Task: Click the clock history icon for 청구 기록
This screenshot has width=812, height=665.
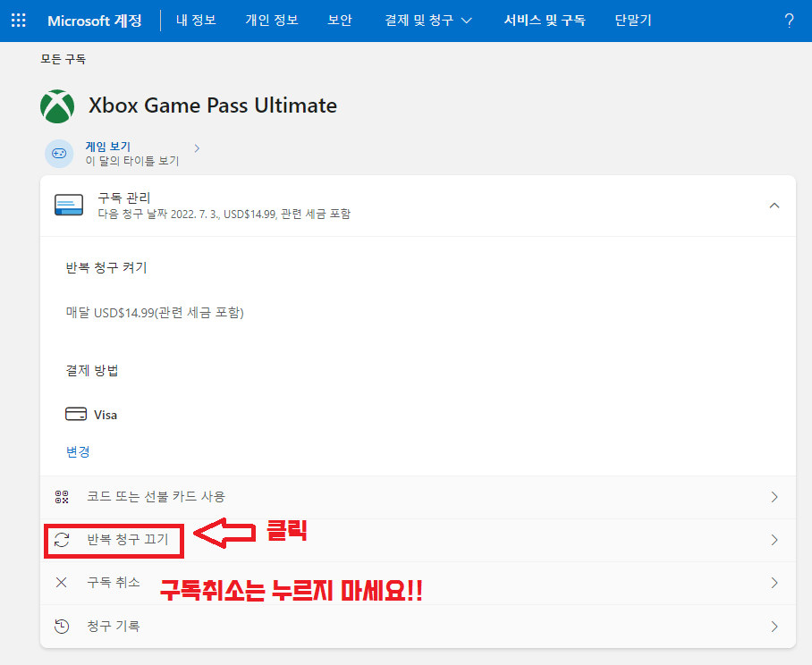Action: pos(62,627)
